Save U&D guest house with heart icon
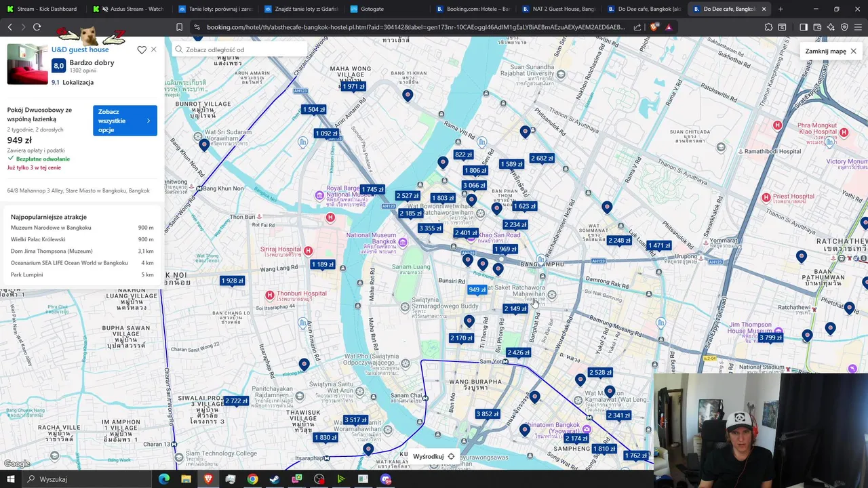 142,49
